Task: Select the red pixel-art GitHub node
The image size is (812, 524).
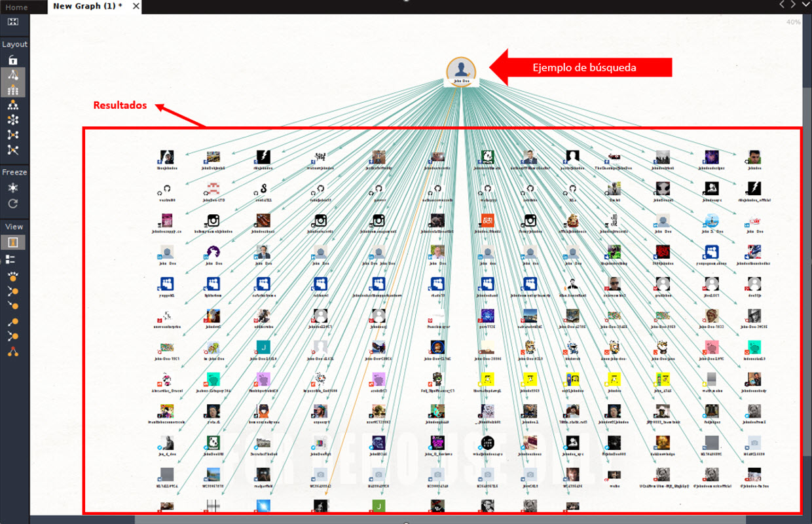Action: tap(213, 189)
